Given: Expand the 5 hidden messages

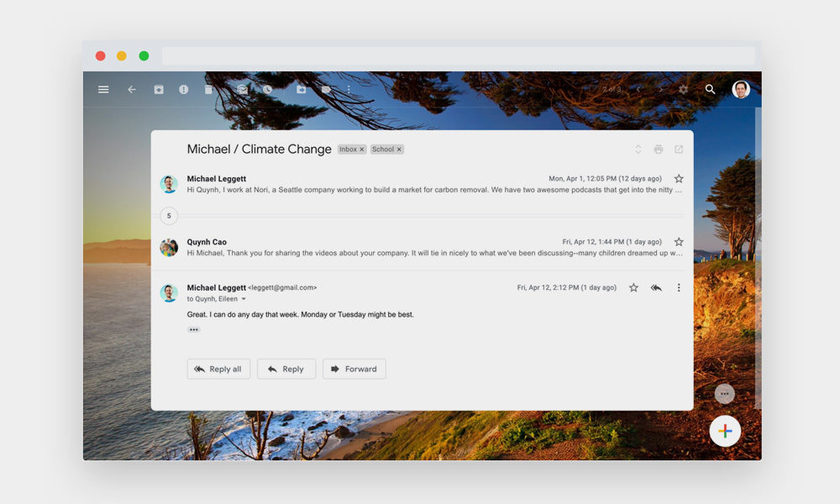Looking at the screenshot, I should pyautogui.click(x=169, y=216).
